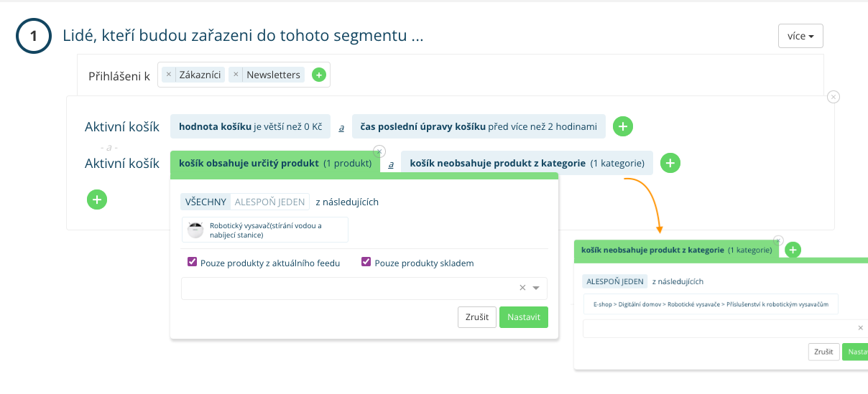
Task: Toggle Pouze produkty z aktuálního feedu
Action: 192,263
